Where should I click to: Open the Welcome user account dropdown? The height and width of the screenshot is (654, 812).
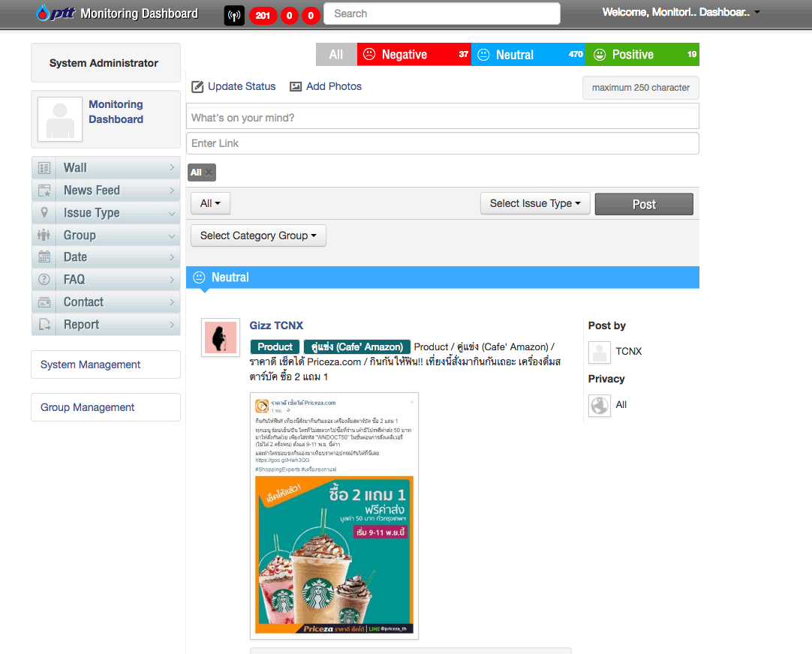pyautogui.click(x=681, y=12)
